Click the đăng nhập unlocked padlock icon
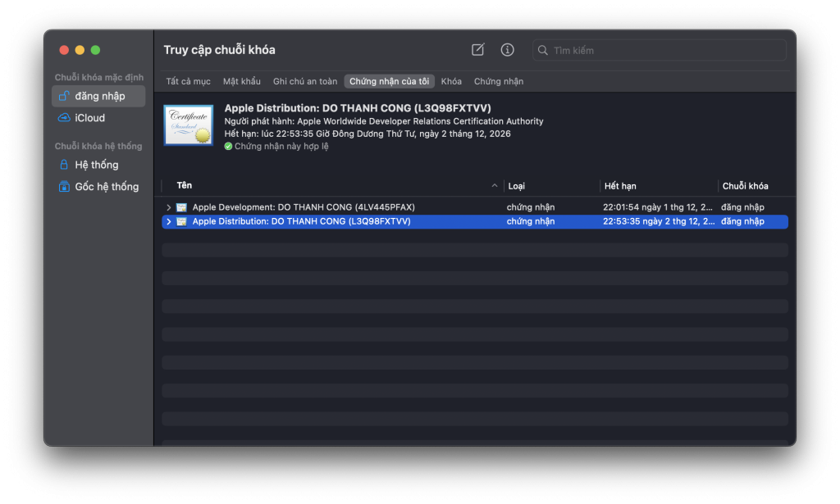 [x=64, y=96]
